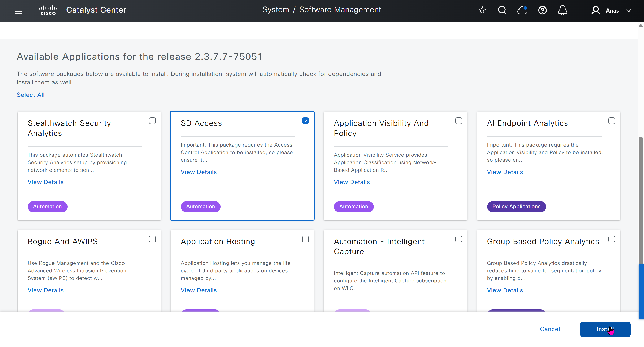Click the cloud status icon
This screenshot has width=644, height=347.
click(522, 10)
